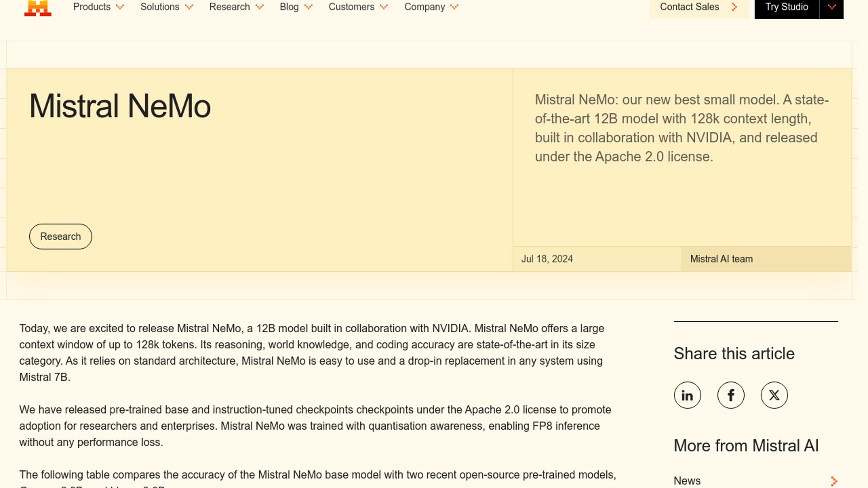Image resolution: width=868 pixels, height=488 pixels.
Task: Expand the Solutions menu chevron
Action: [x=189, y=7]
